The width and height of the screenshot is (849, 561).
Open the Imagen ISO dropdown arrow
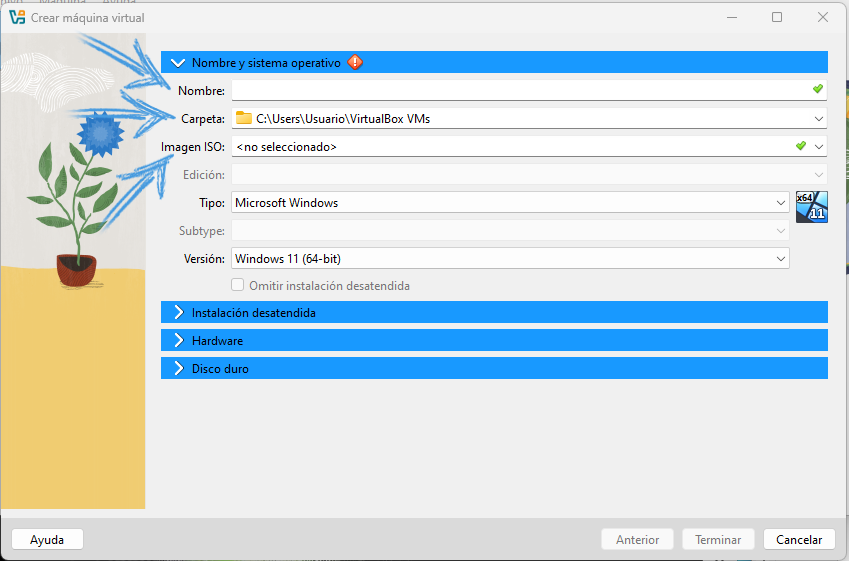click(819, 147)
